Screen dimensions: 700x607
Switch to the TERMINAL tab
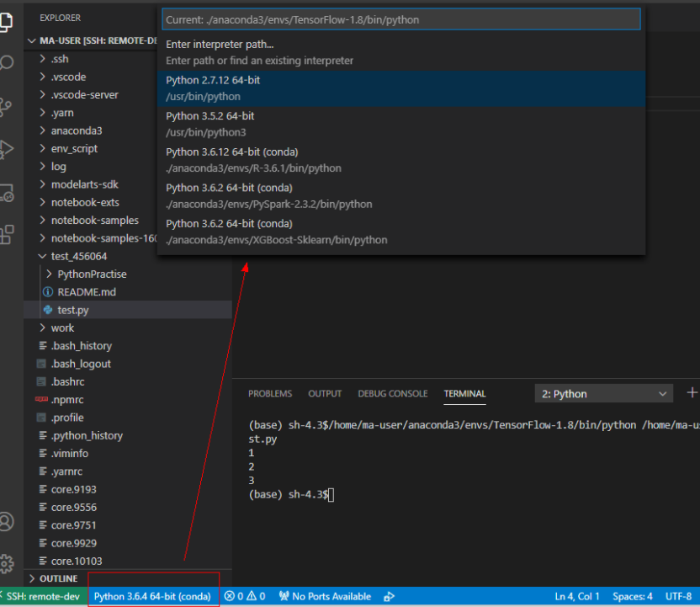(x=464, y=393)
